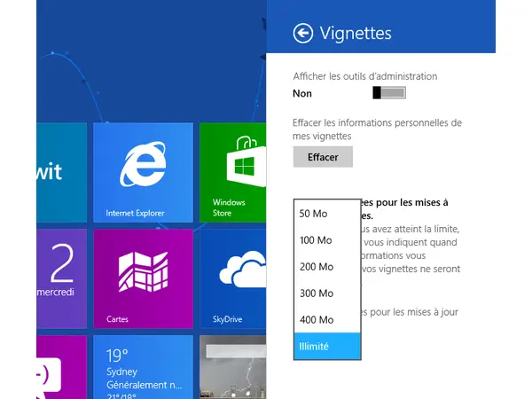Launch the Windows Store tile

click(232, 173)
